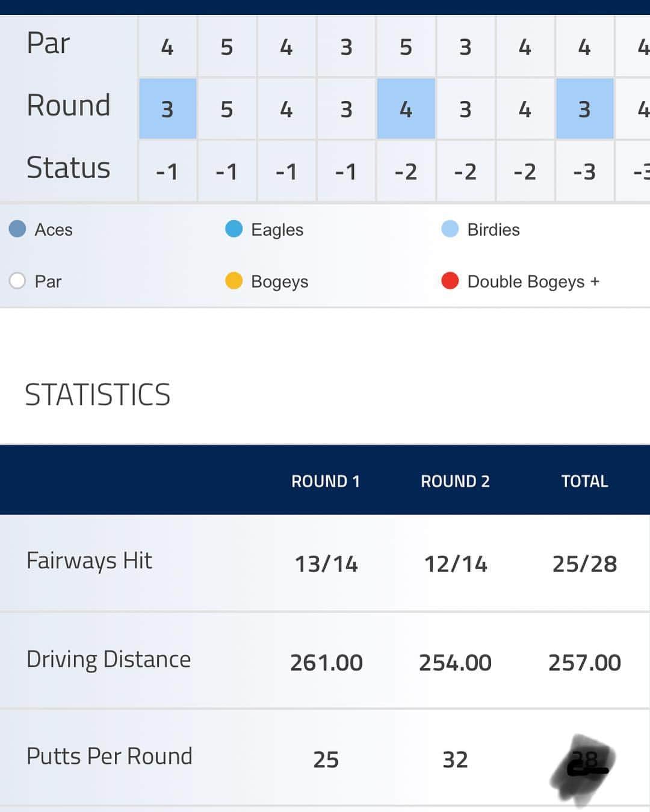Tap the first hole birdie score cell

[168, 109]
